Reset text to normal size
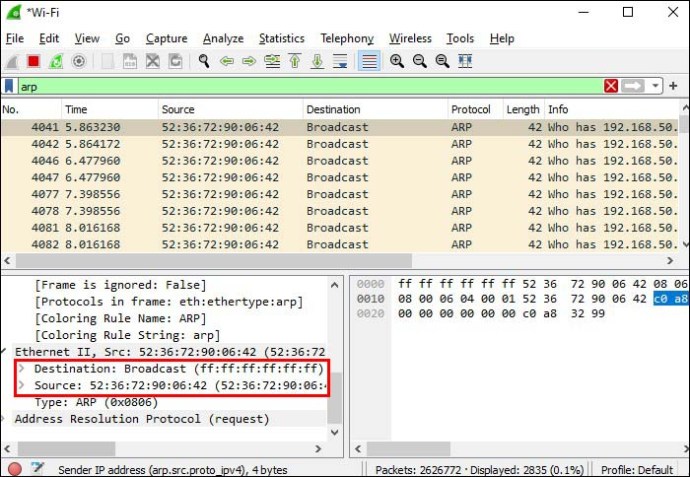Viewport: 690px width, 477px height. point(442,61)
